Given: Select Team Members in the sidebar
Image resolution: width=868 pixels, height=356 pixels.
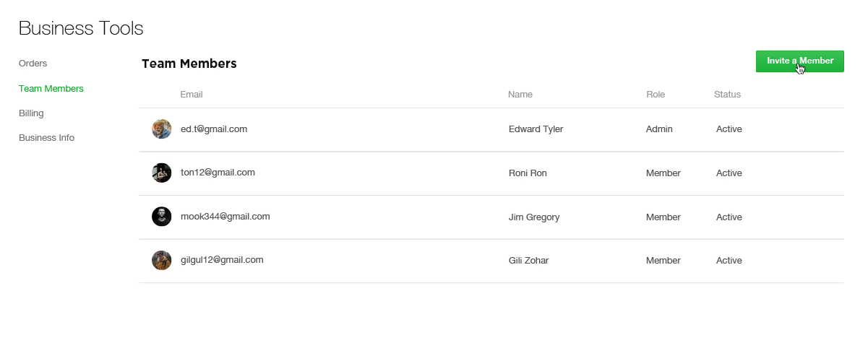Looking at the screenshot, I should pos(51,89).
